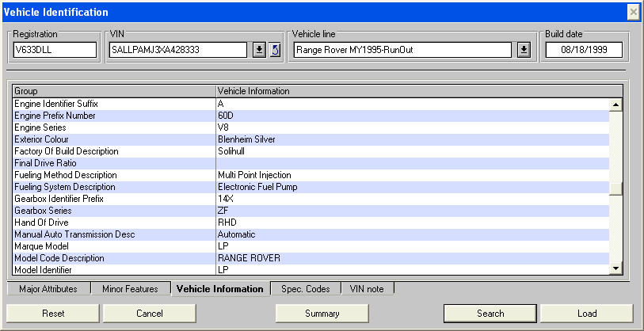Close the Vehicle Identification window

click(x=634, y=13)
